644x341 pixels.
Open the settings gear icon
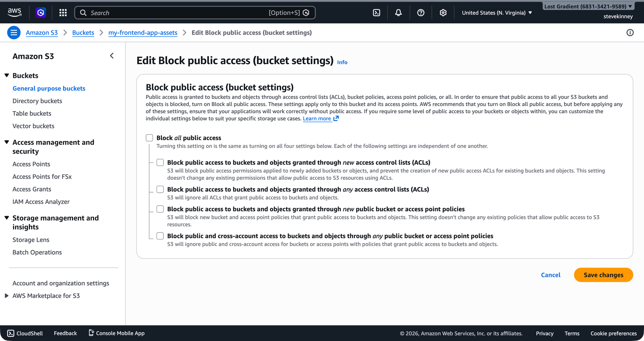[443, 12]
